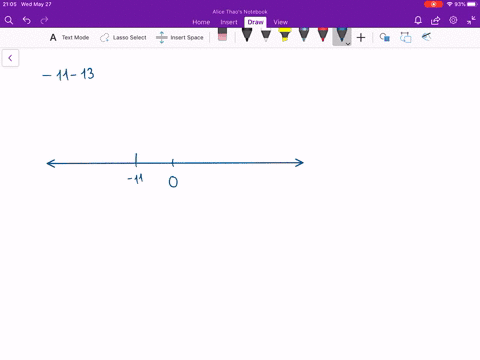
Task: Switch to the Insert tab
Action: click(x=229, y=22)
